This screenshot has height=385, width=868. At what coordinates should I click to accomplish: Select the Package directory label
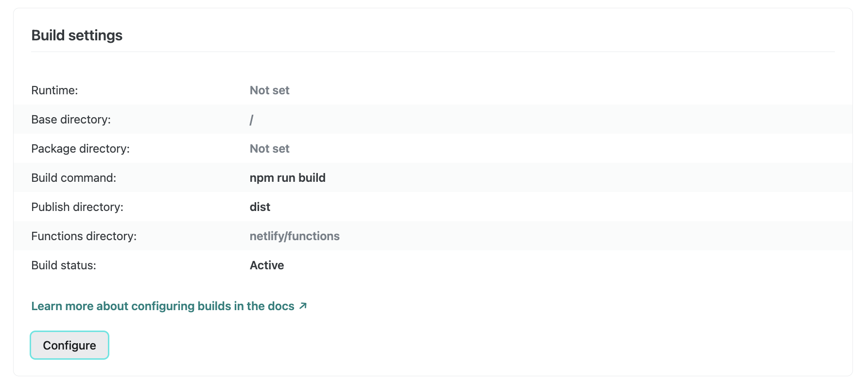coord(81,148)
